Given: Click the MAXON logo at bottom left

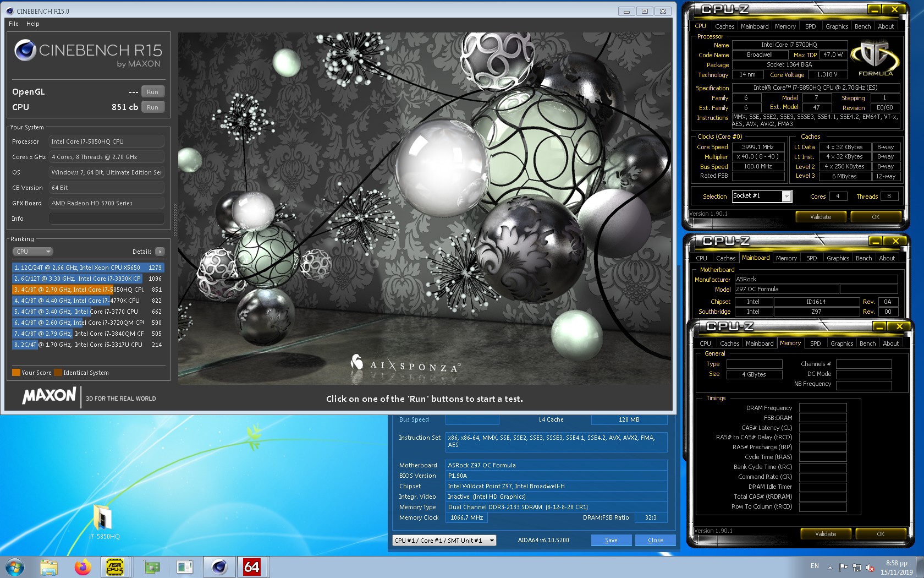Looking at the screenshot, I should pos(49,395).
